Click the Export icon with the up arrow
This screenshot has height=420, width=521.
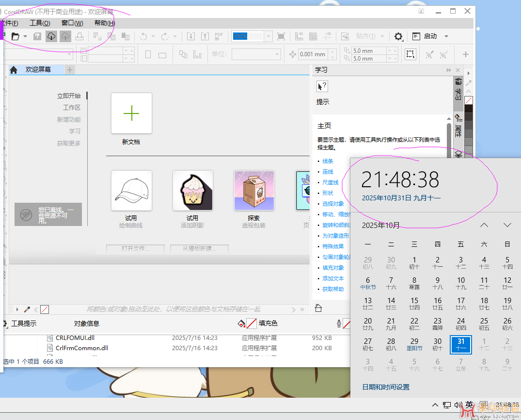pos(205,36)
